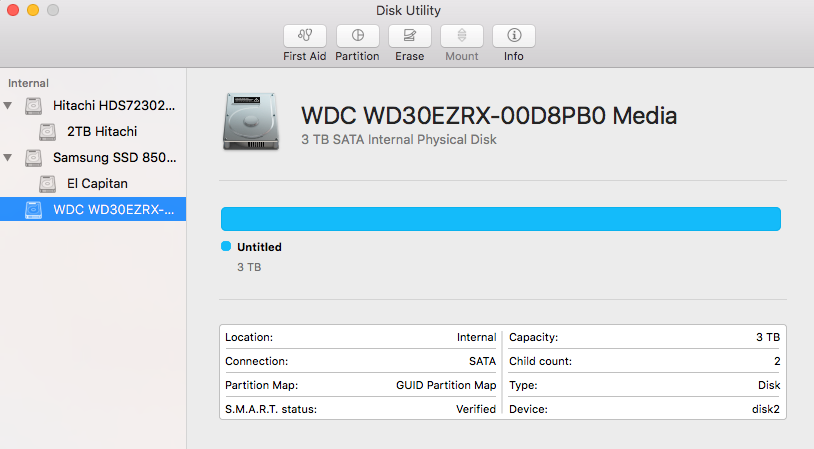Click the El Capitan volume icon

point(47,184)
